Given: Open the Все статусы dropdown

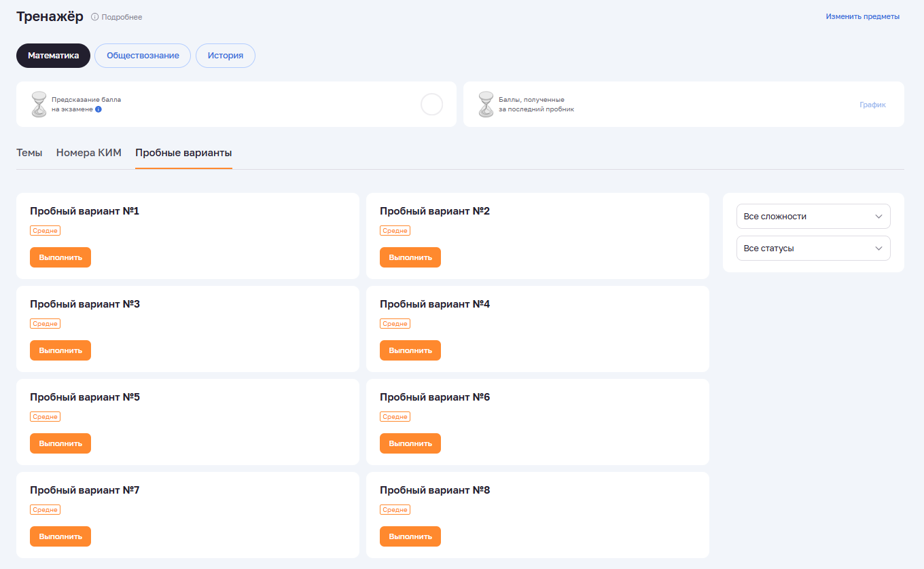Looking at the screenshot, I should [x=813, y=249].
